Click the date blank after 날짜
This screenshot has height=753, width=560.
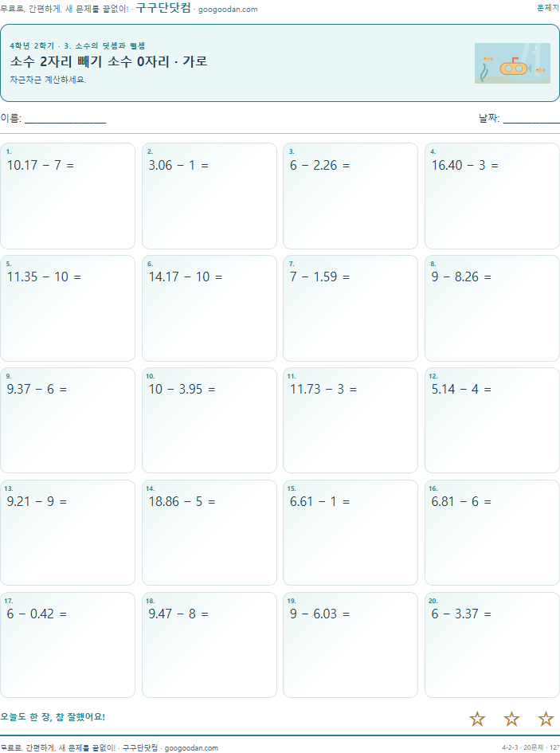click(x=531, y=119)
